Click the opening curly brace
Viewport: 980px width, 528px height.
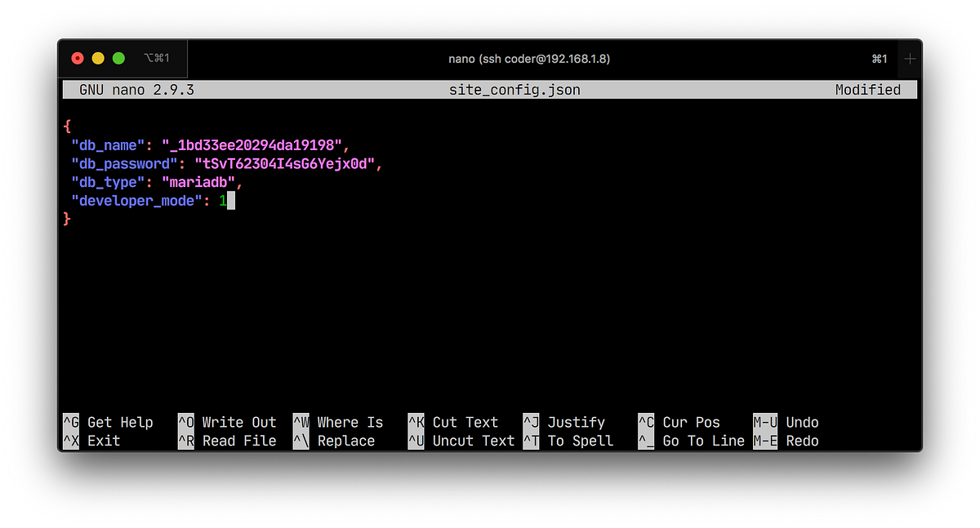(x=67, y=127)
